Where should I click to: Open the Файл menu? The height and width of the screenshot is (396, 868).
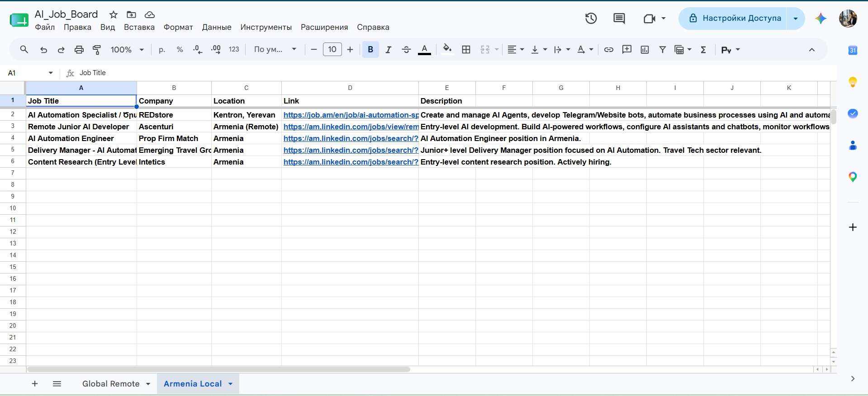coord(45,27)
